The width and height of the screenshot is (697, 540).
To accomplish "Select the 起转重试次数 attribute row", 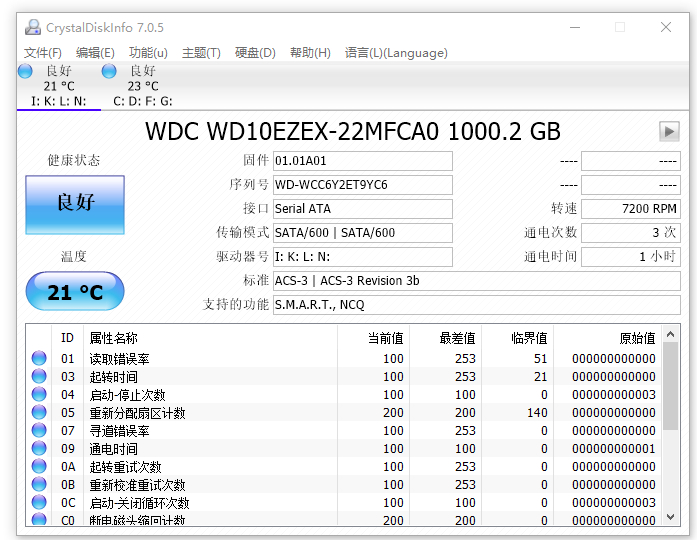I will tap(344, 466).
